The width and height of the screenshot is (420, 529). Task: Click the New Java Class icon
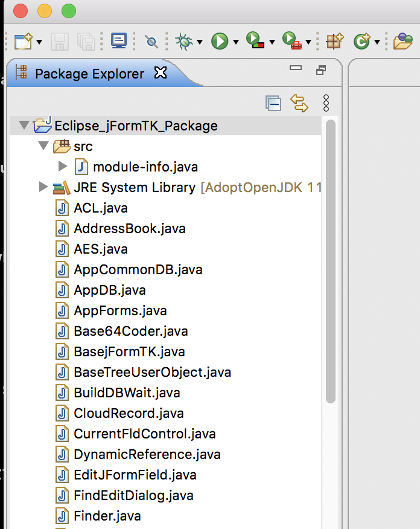[361, 41]
